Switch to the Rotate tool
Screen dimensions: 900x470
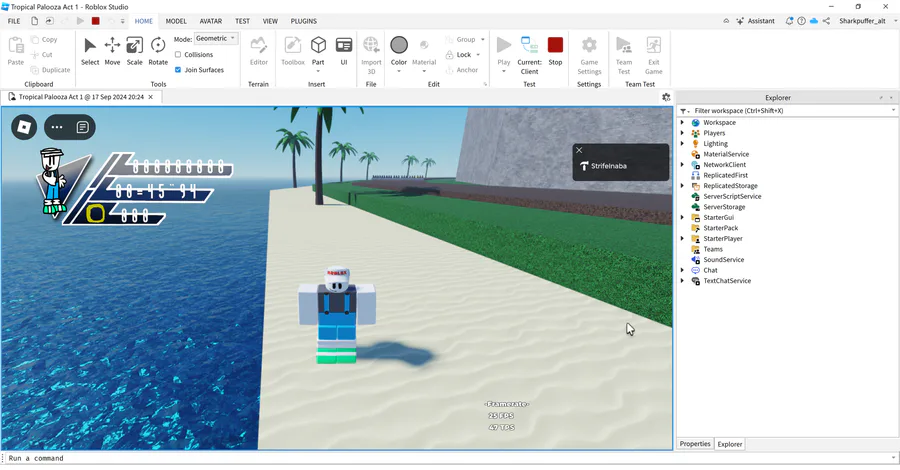158,51
